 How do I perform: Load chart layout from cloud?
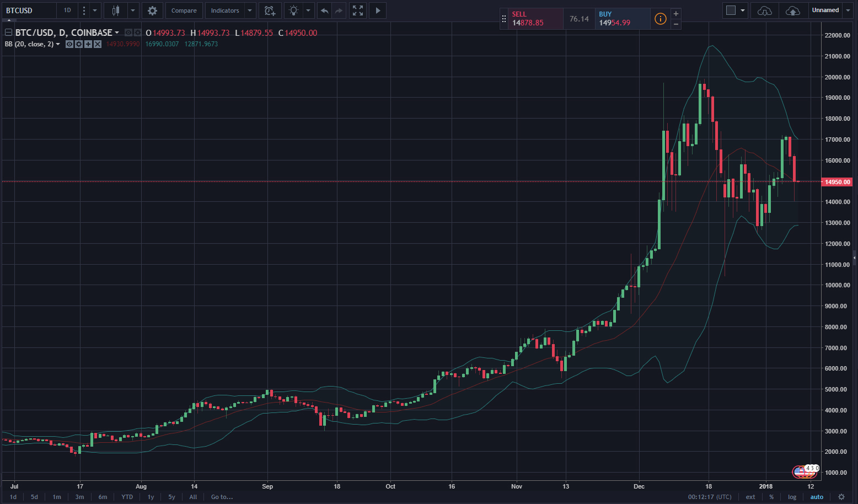point(764,10)
